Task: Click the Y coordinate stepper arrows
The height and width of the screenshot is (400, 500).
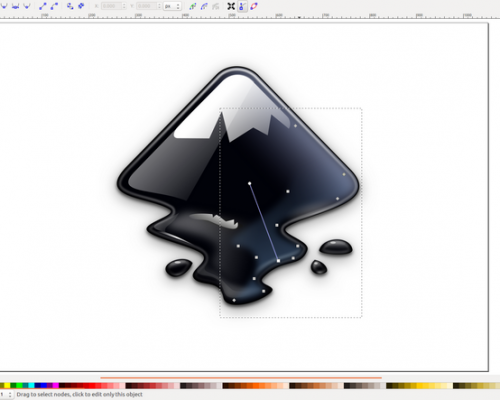Action: pyautogui.click(x=159, y=6)
